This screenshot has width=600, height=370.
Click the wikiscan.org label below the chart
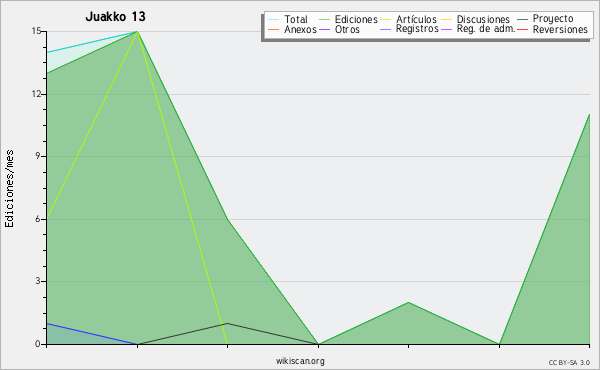[x=300, y=361]
